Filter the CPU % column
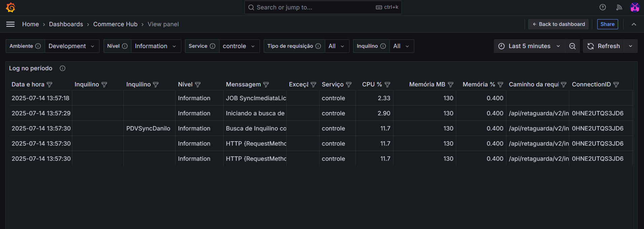644x229 pixels. (387, 85)
